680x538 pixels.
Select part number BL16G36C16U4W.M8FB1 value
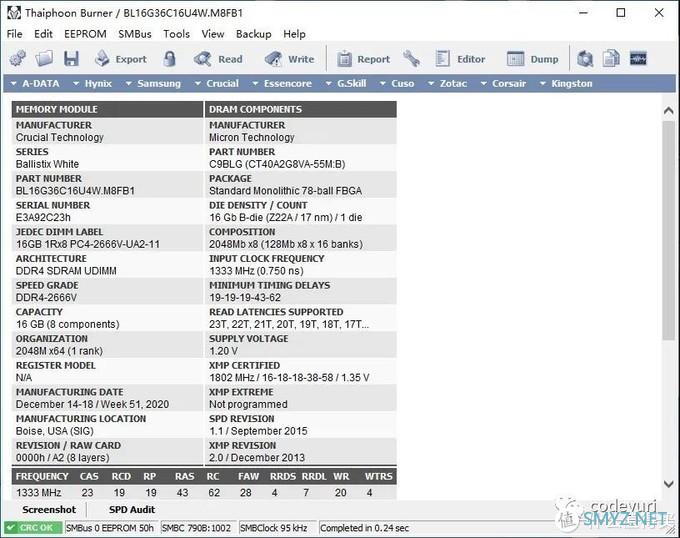pos(75,191)
